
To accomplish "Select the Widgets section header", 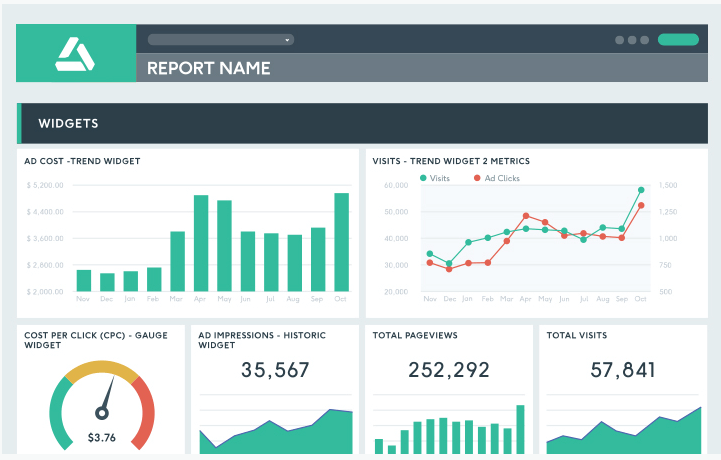I will (362, 123).
